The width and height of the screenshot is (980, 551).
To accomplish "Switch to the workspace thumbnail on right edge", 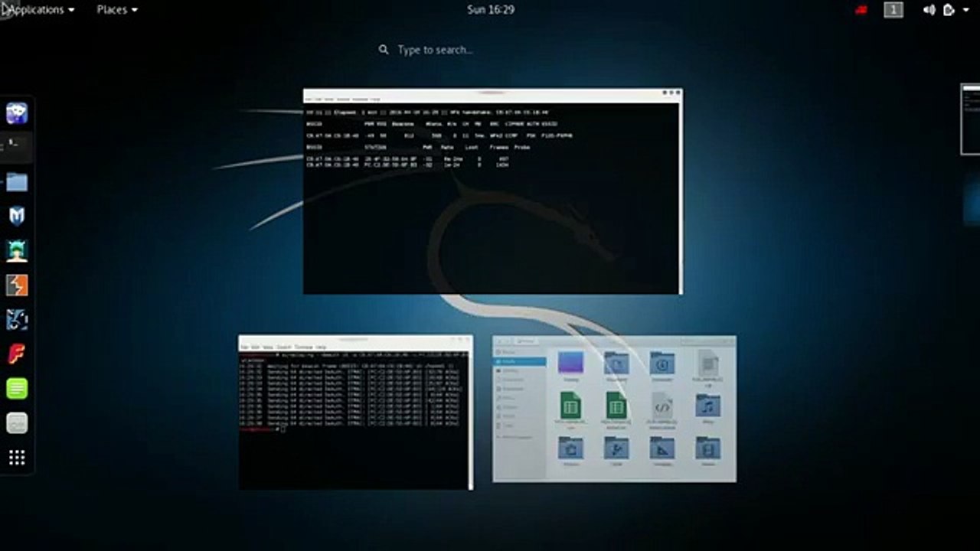I will point(970,119).
